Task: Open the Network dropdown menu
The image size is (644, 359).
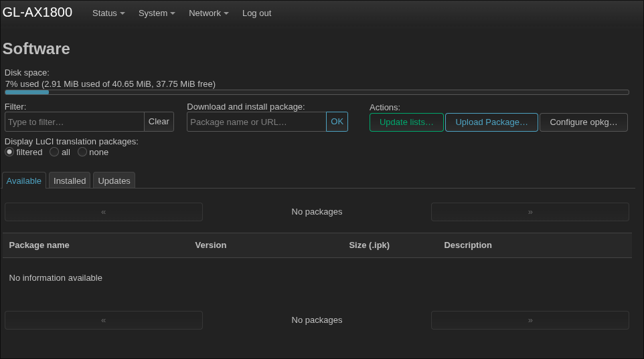Action: [208, 13]
